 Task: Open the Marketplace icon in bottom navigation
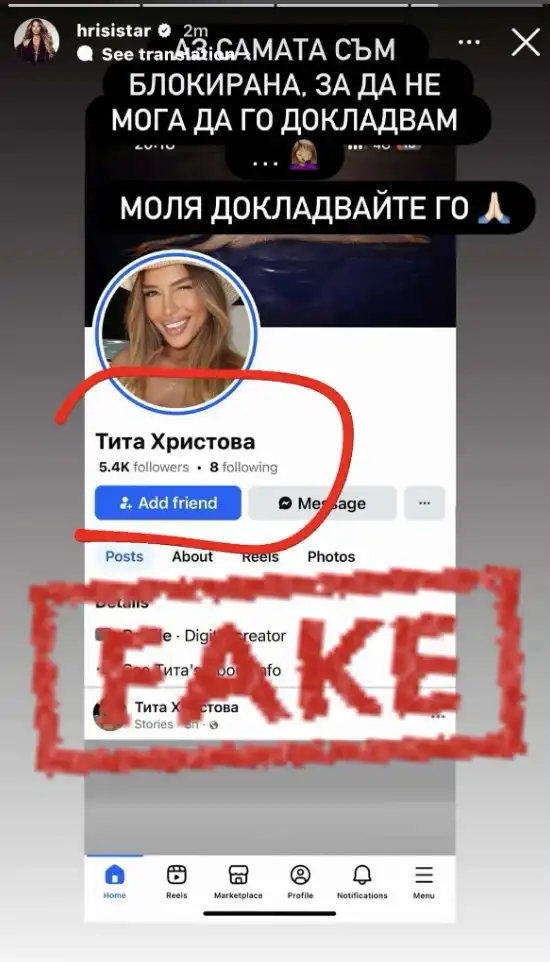coord(238,874)
